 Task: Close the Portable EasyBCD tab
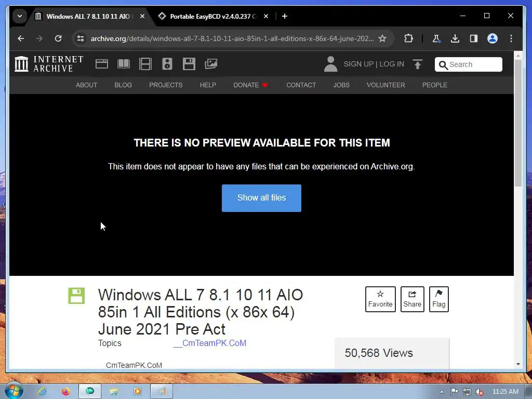click(266, 16)
